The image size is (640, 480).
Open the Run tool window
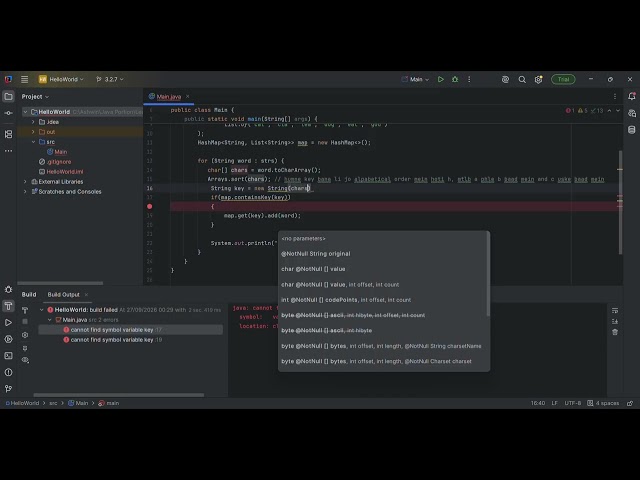[8, 322]
